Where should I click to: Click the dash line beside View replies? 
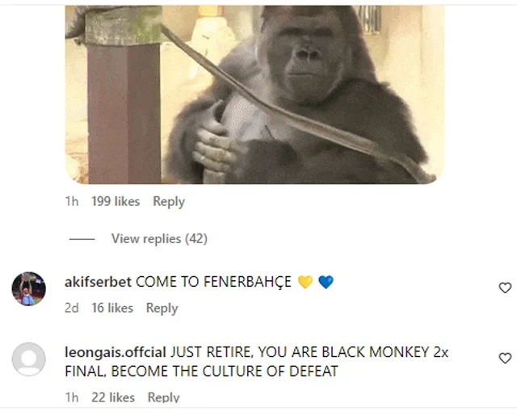point(82,239)
